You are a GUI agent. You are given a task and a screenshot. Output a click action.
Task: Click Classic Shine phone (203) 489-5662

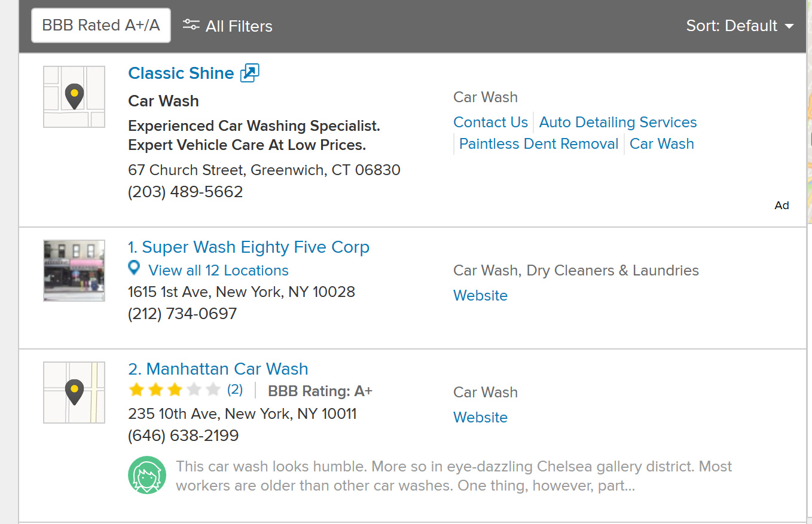[x=185, y=192]
